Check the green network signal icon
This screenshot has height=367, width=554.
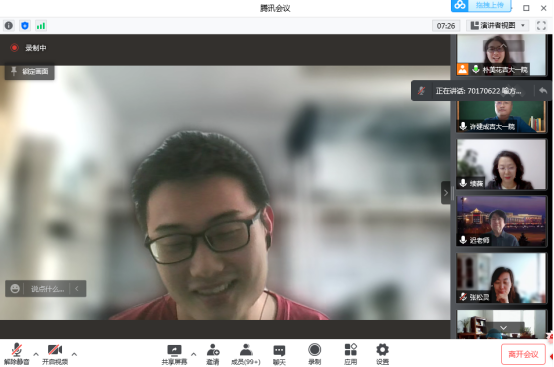pyautogui.click(x=41, y=25)
